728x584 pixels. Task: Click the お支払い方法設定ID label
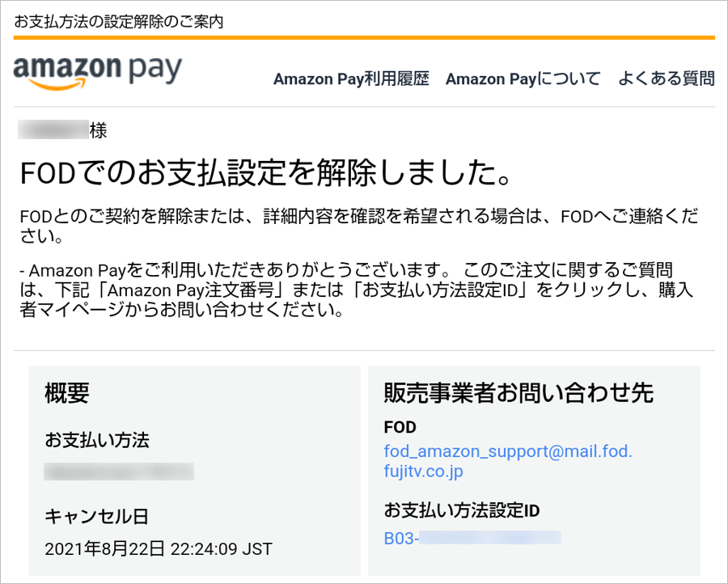(x=462, y=510)
